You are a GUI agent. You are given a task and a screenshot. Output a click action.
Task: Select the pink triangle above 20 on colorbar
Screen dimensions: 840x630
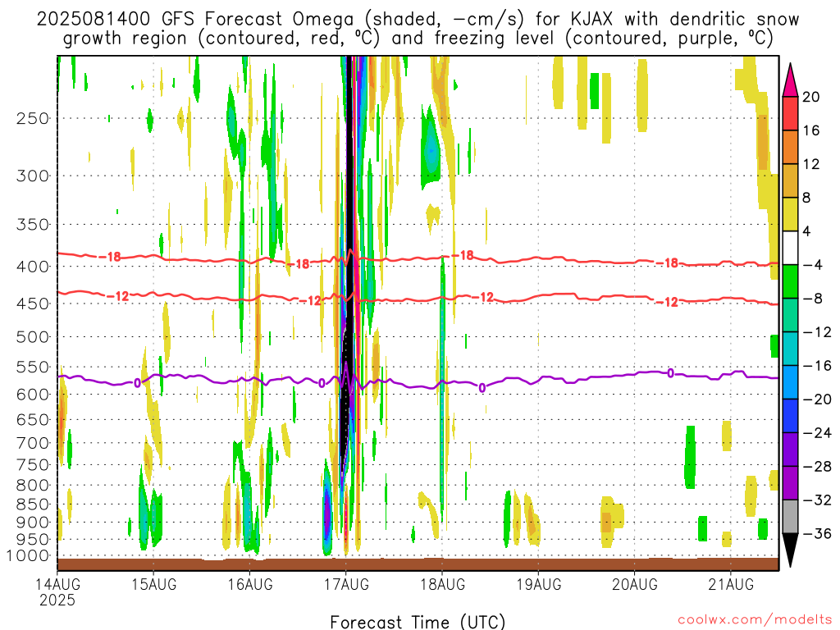tap(790, 80)
